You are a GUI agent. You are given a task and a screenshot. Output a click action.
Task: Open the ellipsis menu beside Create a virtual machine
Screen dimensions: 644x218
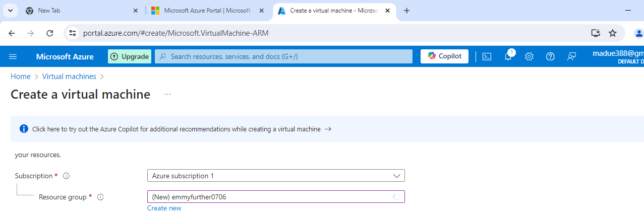pyautogui.click(x=167, y=94)
